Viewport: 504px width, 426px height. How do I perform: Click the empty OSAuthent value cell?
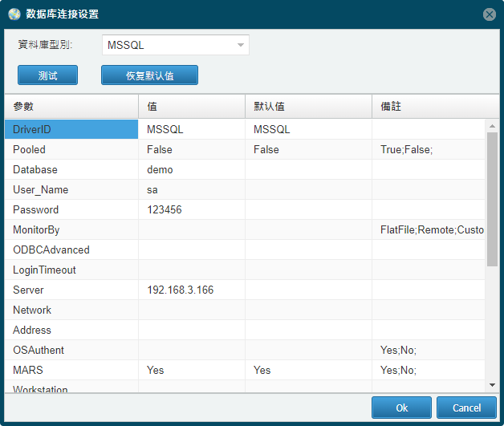192,350
